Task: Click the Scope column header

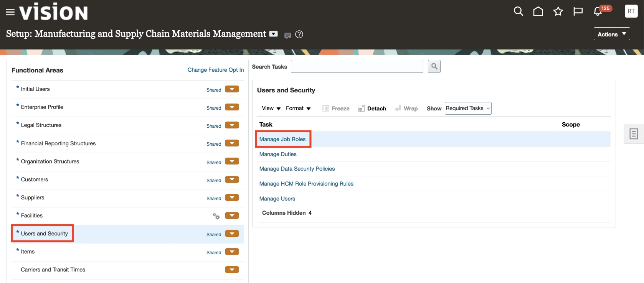Action: pyautogui.click(x=571, y=125)
